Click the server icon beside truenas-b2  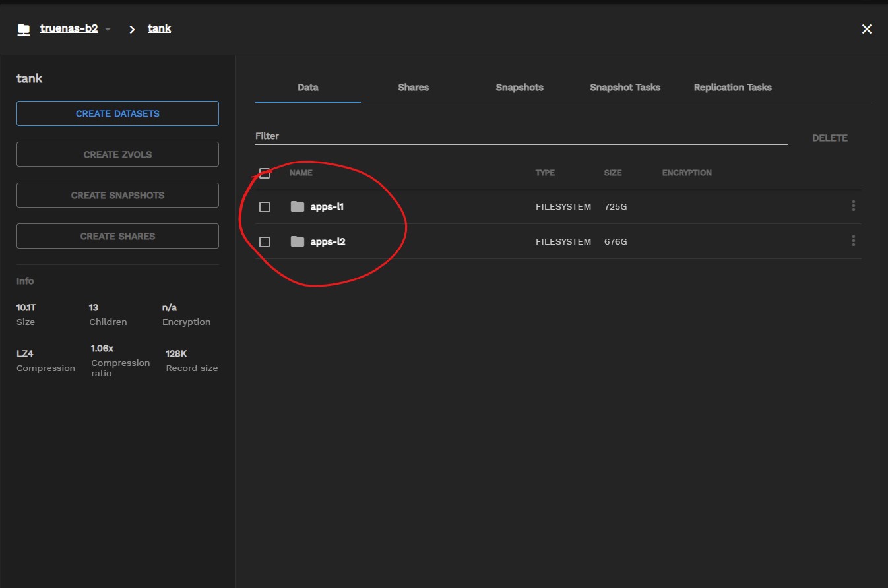pyautogui.click(x=24, y=30)
